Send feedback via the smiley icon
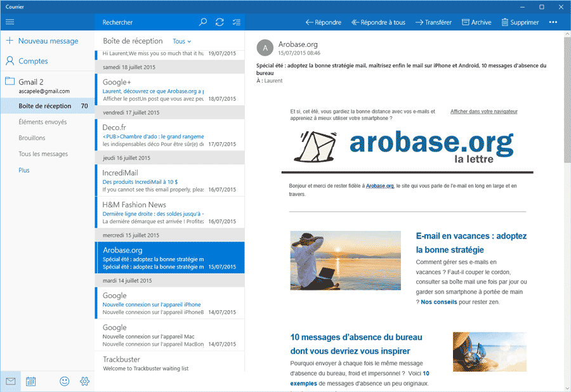The width and height of the screenshot is (571, 392). (65, 381)
